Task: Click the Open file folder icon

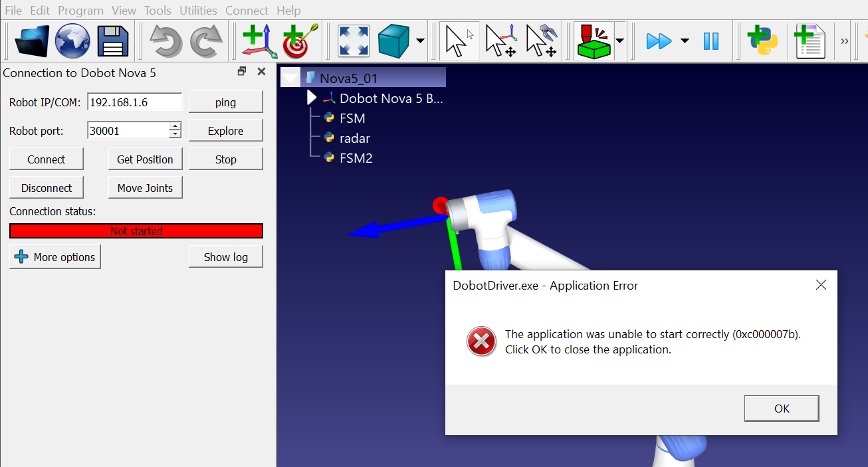Action: click(x=32, y=41)
